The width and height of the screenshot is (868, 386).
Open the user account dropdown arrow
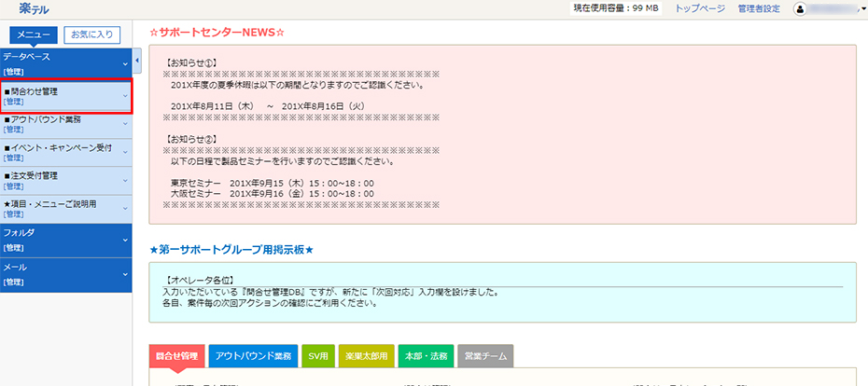click(863, 9)
